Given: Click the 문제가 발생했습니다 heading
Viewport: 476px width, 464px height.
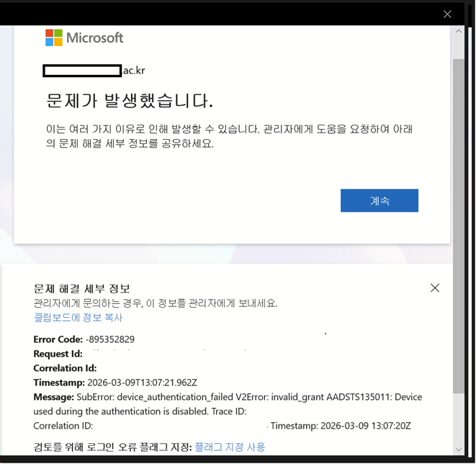Looking at the screenshot, I should pyautogui.click(x=130, y=101).
